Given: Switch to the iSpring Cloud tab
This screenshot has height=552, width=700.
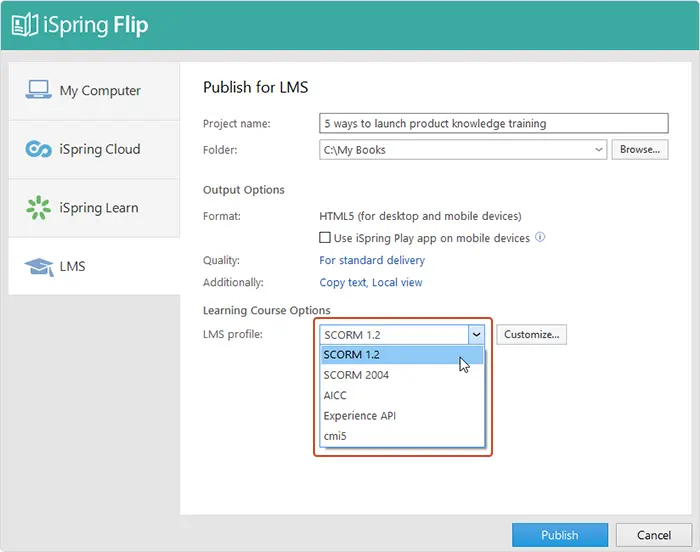Looking at the screenshot, I should 94,149.
